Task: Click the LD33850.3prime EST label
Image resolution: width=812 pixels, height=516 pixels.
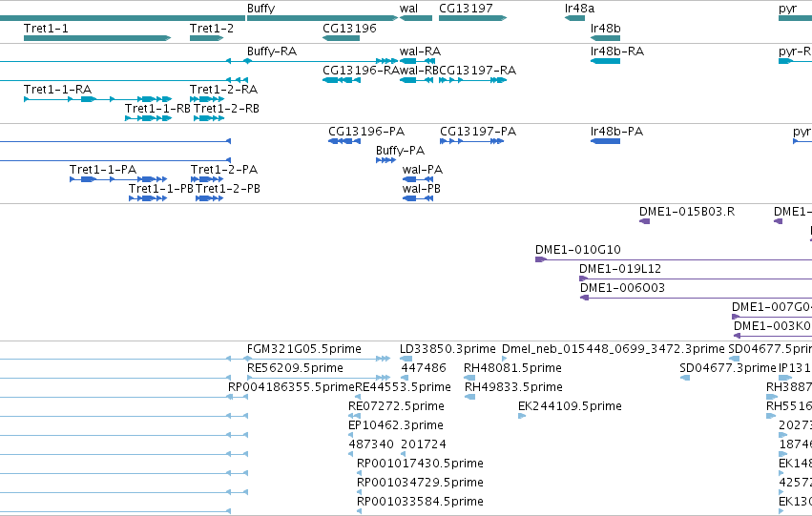Action: 448,349
